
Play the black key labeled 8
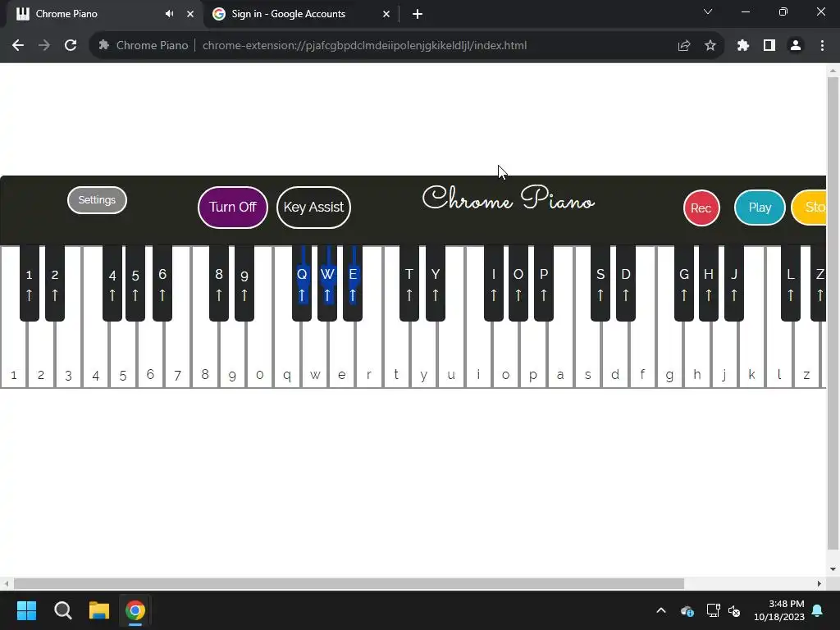click(x=218, y=283)
